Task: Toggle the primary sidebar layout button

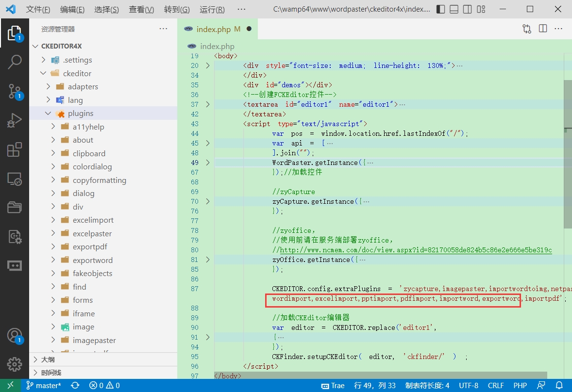Action: point(440,9)
